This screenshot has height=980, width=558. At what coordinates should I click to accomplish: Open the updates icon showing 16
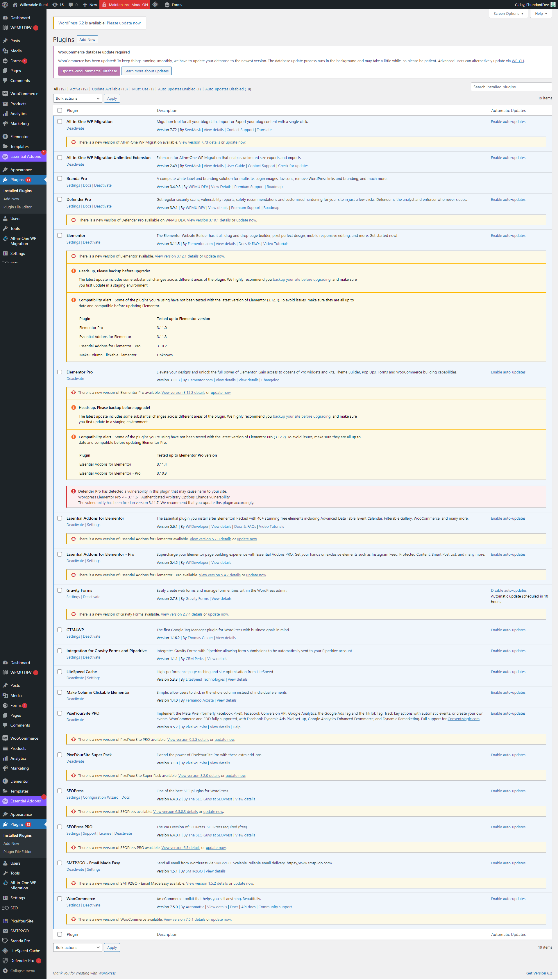point(55,5)
